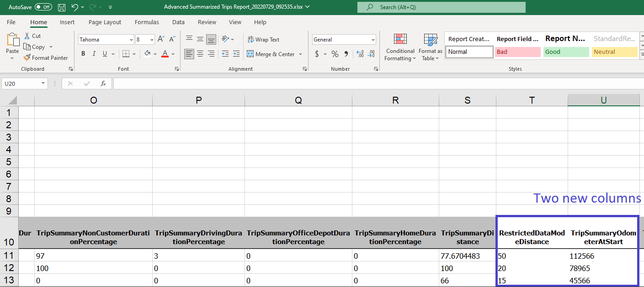The height and width of the screenshot is (287, 644).
Task: Toggle Wrap Text for the cell
Action: coord(263,40)
